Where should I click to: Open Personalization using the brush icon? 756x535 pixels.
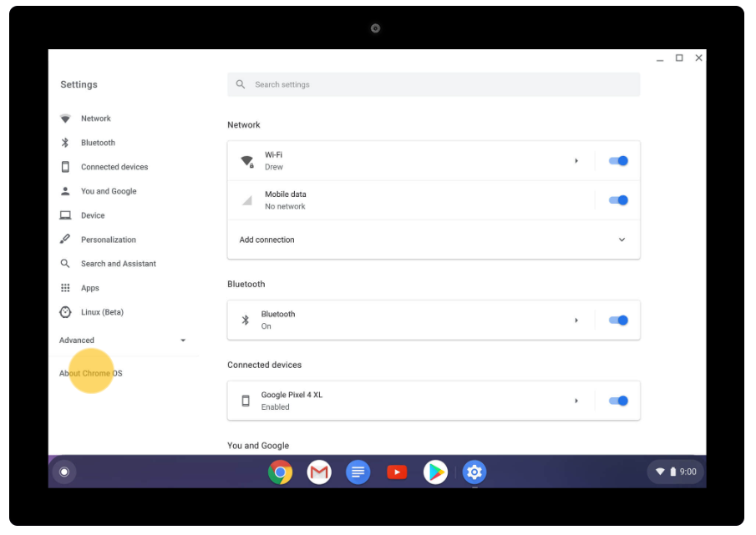click(x=65, y=239)
